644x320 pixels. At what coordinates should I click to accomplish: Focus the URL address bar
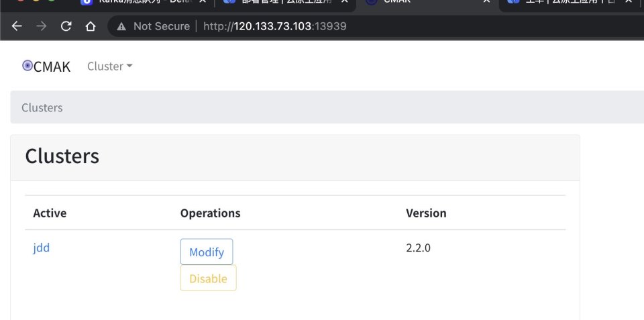pos(402,26)
